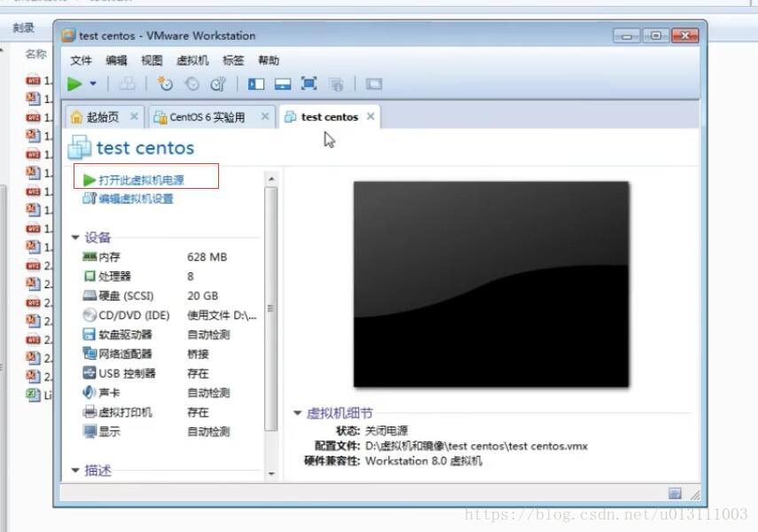Click 编辑虚拟机设置 link
The image size is (758, 532).
point(136,199)
